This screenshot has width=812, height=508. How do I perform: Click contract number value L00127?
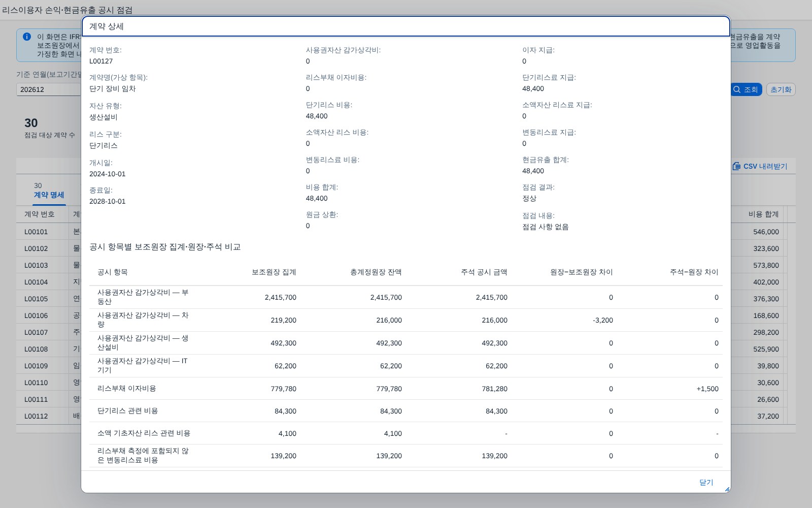point(101,61)
